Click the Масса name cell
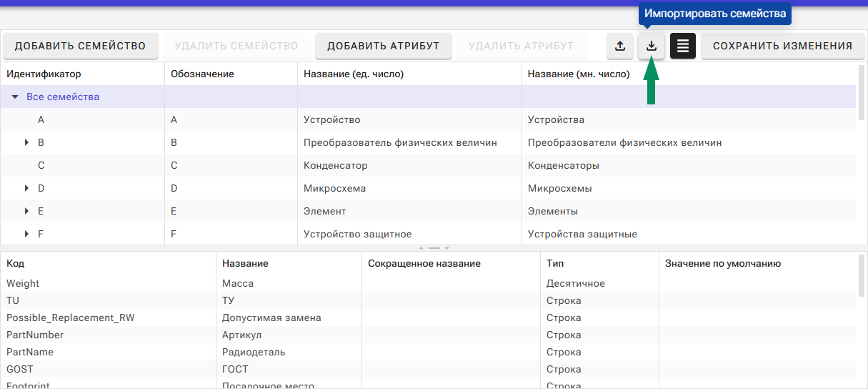This screenshot has height=389, width=868. point(289,283)
